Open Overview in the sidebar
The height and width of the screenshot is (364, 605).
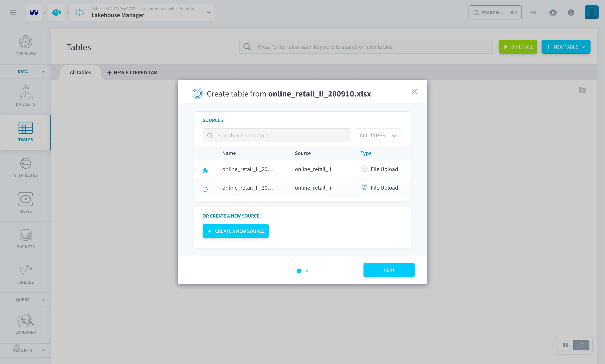25,46
